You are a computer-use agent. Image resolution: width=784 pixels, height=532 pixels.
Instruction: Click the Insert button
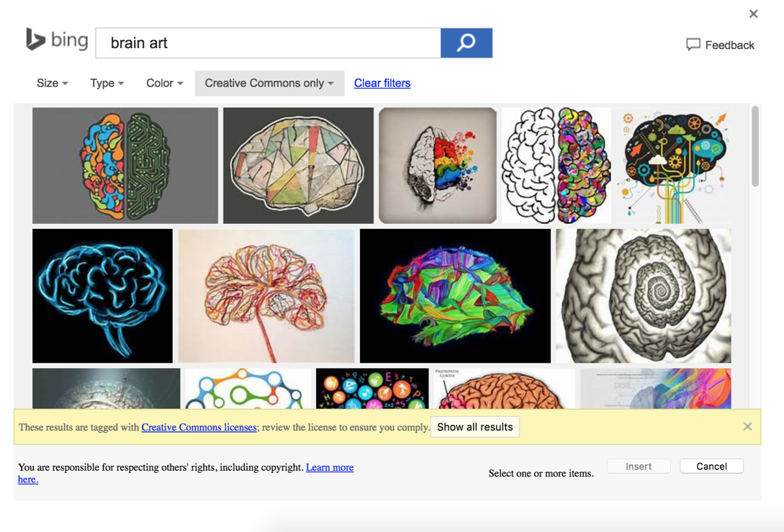(x=638, y=466)
